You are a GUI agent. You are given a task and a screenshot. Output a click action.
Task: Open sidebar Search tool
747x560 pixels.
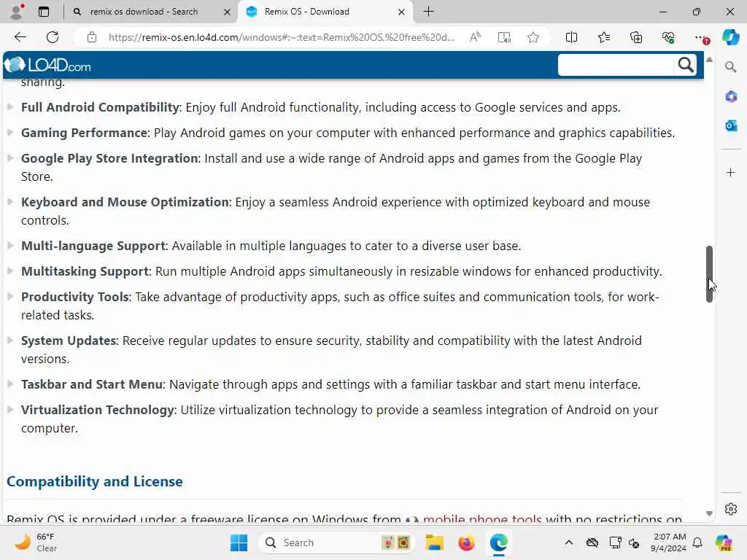point(730,67)
